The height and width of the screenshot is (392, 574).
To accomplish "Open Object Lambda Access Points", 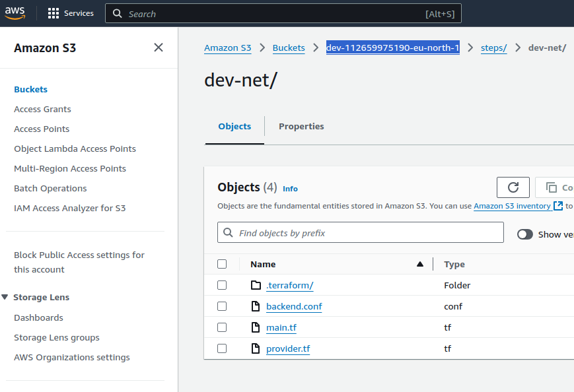I will (x=75, y=148).
